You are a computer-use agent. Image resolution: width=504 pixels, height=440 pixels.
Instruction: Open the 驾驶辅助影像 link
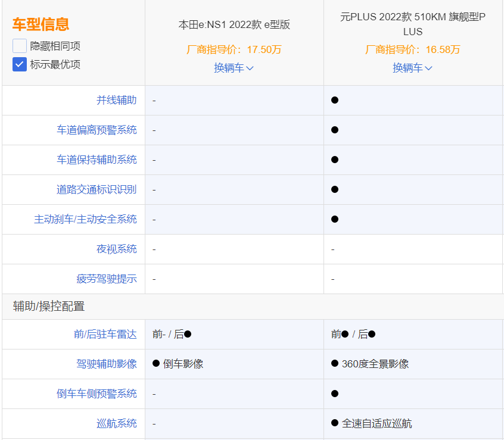(x=107, y=364)
